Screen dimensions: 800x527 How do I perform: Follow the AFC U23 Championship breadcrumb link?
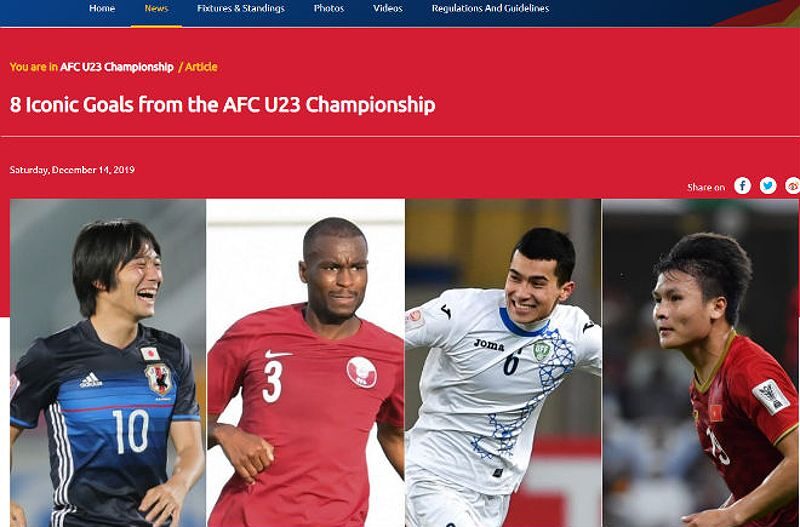117,67
